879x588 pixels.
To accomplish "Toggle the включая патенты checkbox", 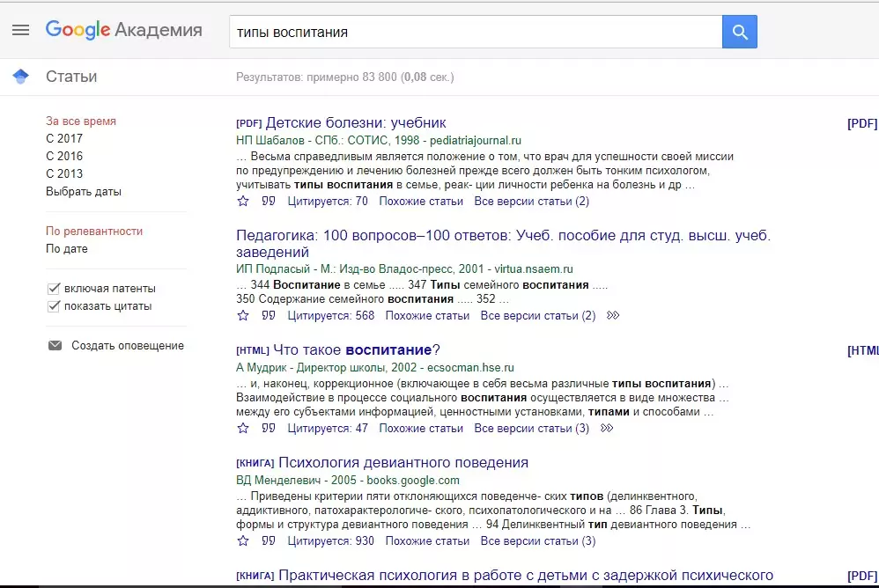I will coord(53,289).
